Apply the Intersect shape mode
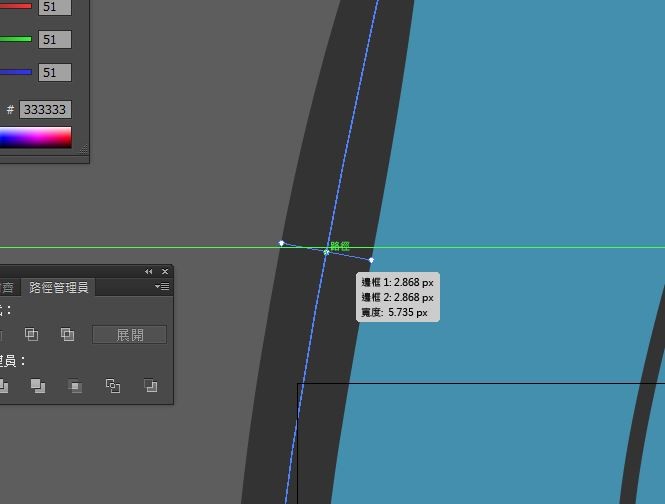 (31, 335)
